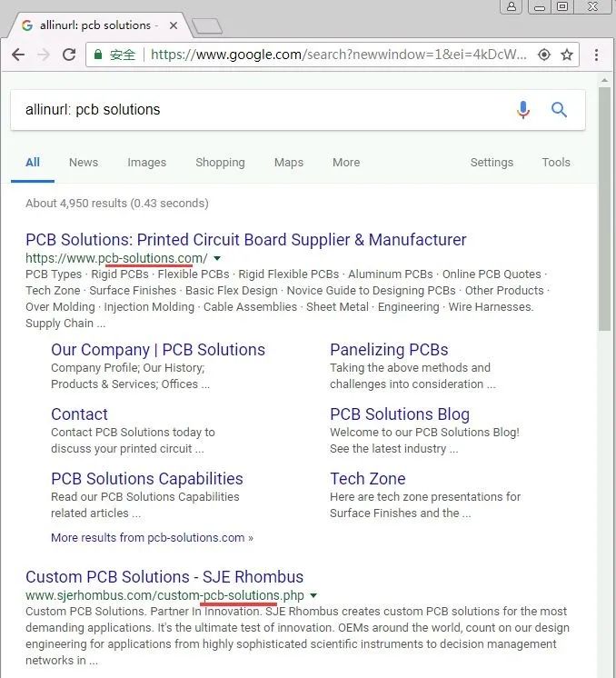Open the Contact sitelink
Screen dimensions: 616x678
[x=79, y=414]
